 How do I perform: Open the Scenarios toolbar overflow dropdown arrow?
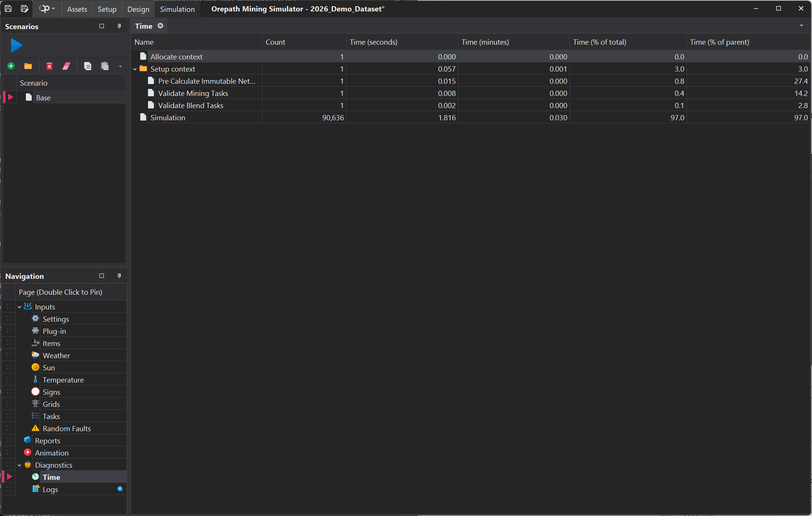pyautogui.click(x=120, y=66)
